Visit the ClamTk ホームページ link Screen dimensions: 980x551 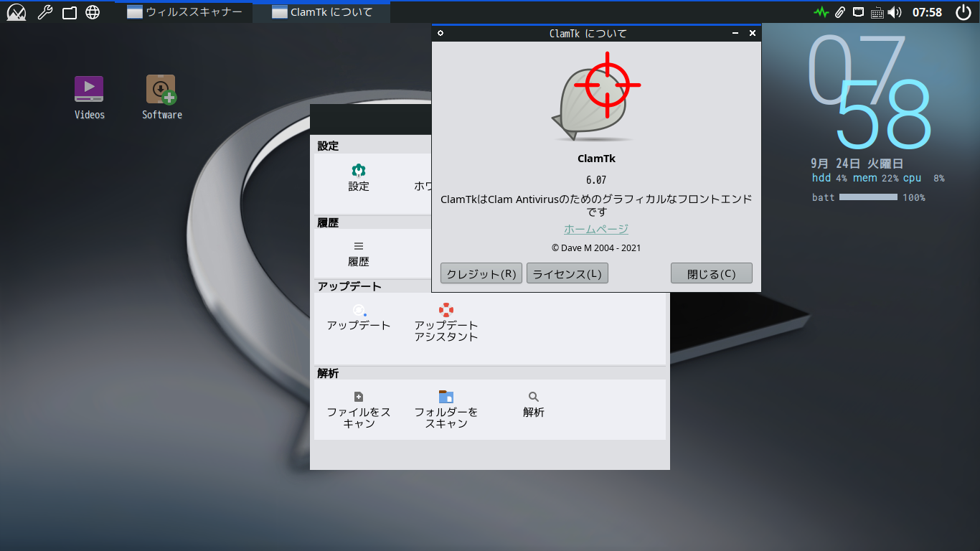596,228
